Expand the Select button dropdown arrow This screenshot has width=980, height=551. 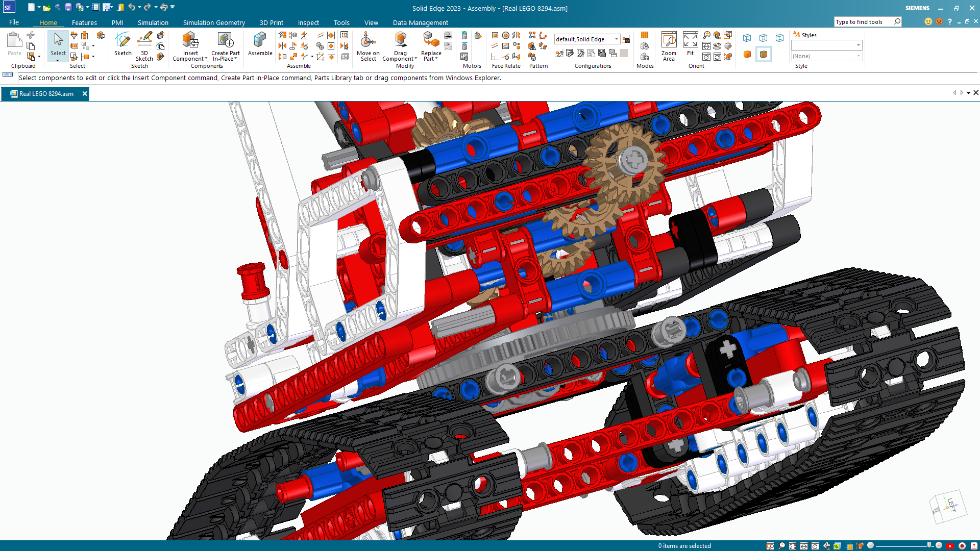point(58,60)
